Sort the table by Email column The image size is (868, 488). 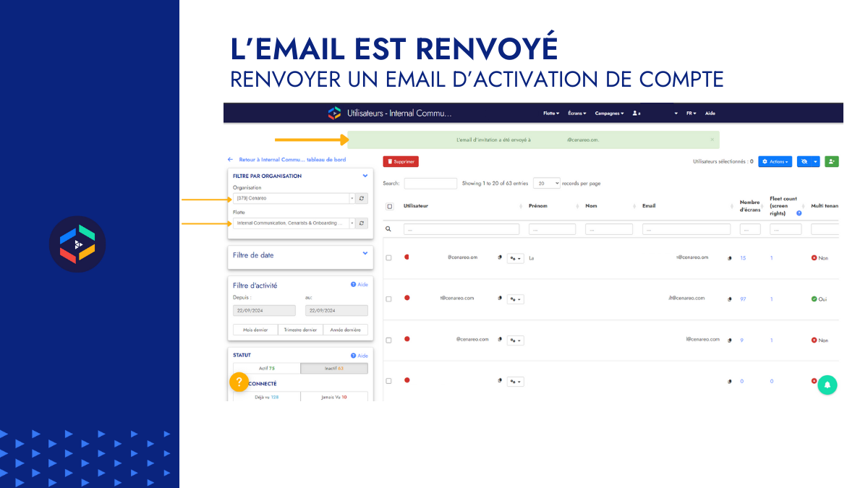tap(687, 206)
